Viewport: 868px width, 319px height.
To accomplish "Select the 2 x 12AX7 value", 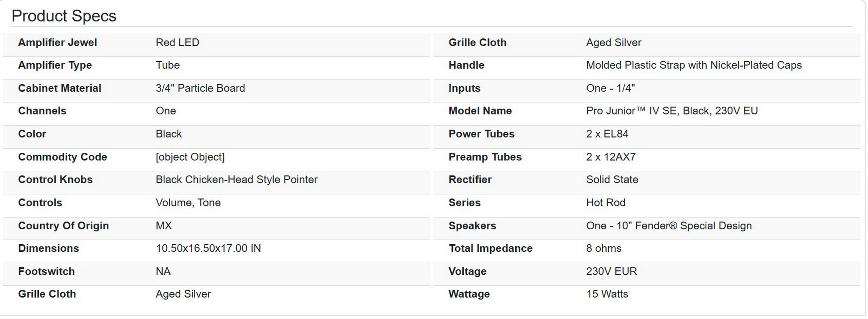I will 611,157.
